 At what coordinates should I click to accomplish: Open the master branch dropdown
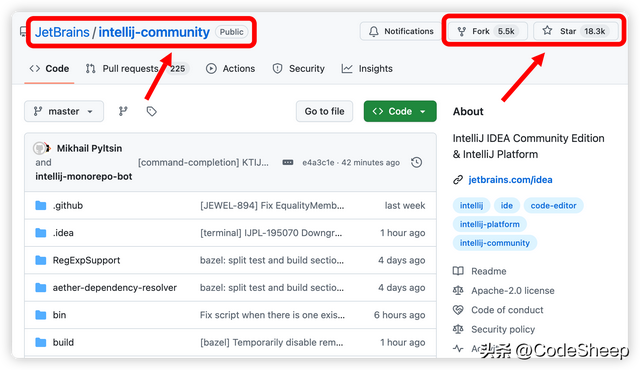click(64, 111)
